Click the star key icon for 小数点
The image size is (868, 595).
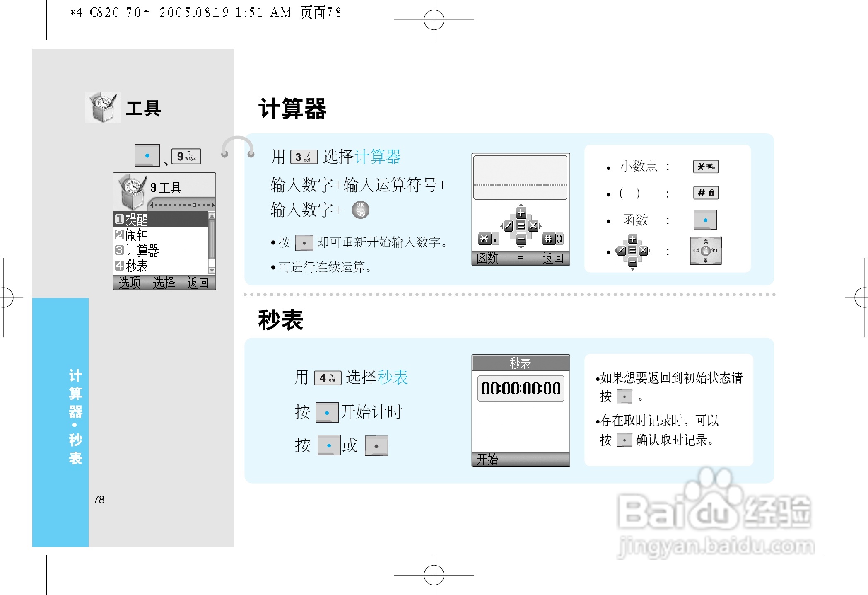(705, 167)
